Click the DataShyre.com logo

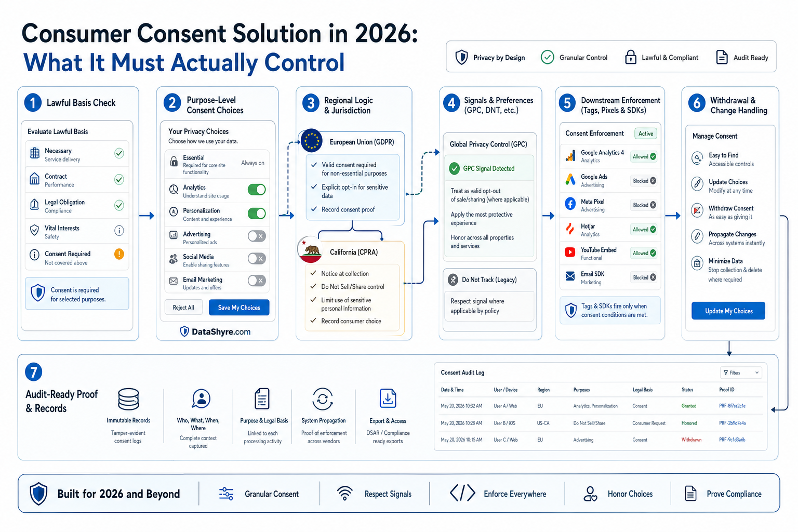215,331
